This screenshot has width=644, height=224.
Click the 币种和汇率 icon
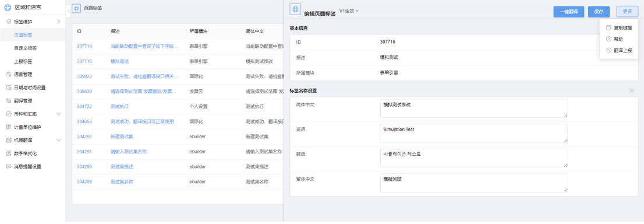point(9,114)
